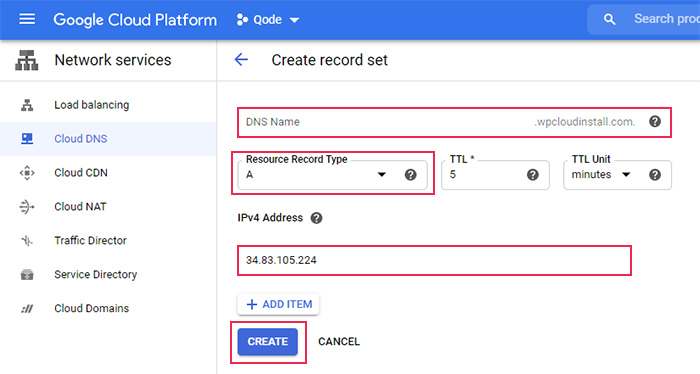
Task: Click the Cloud DNS icon
Action: 27,139
